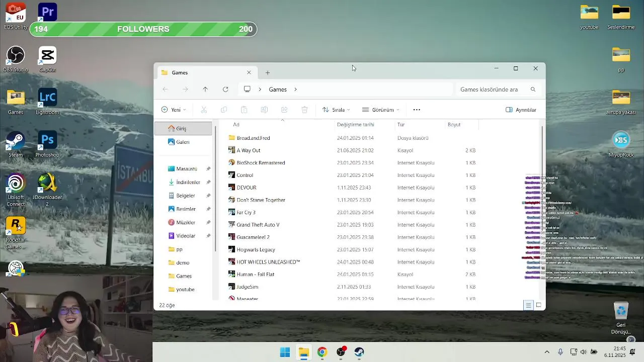
Task: Click the Cut scissors toolbar icon
Action: 204,110
